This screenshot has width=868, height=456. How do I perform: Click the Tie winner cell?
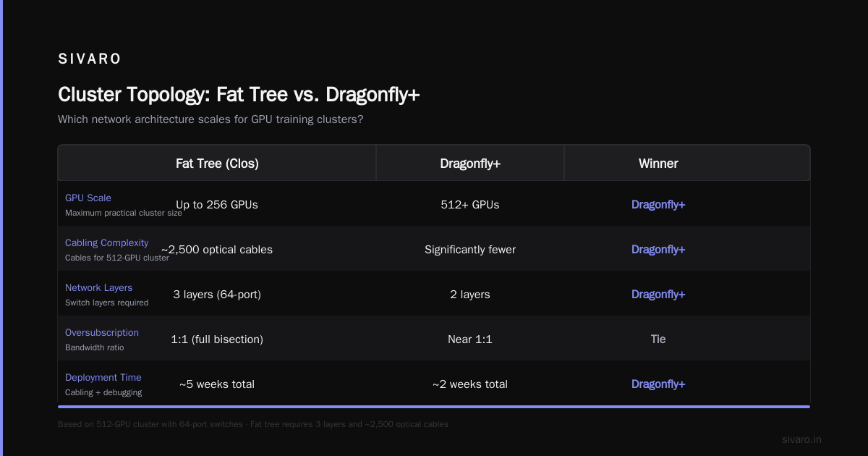pos(658,339)
